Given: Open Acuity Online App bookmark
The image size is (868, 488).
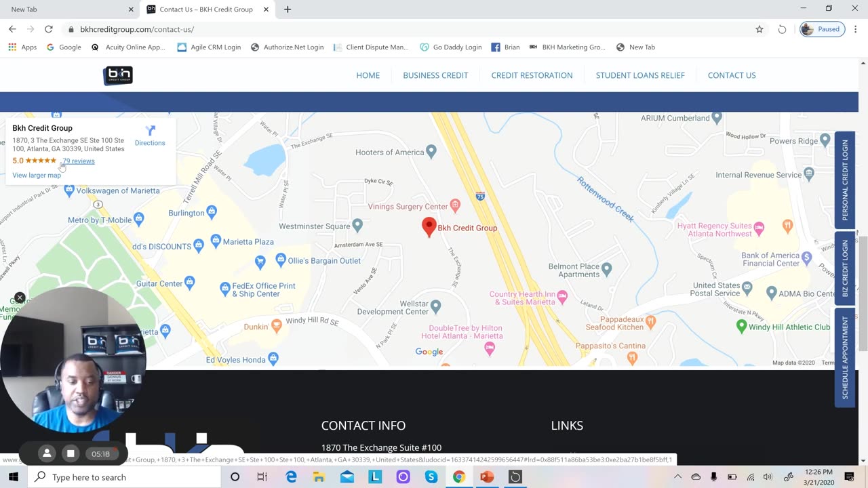Looking at the screenshot, I should point(129,47).
